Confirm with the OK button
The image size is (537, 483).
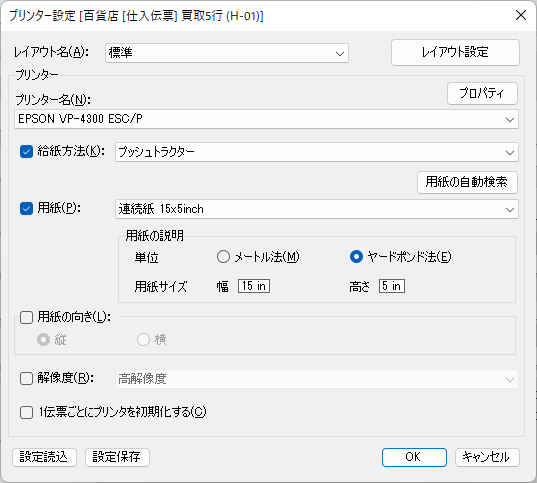coord(414,457)
